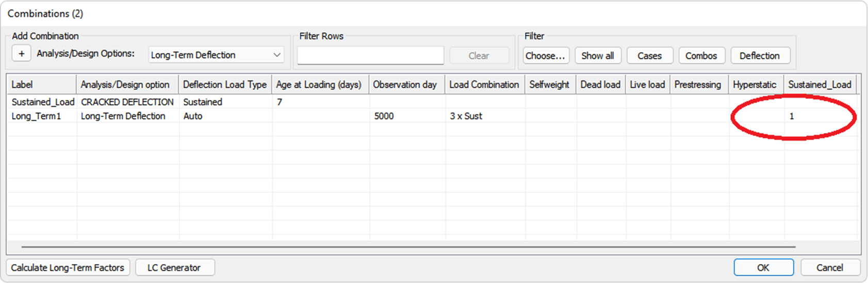Click the plus Add Combination button

click(21, 54)
